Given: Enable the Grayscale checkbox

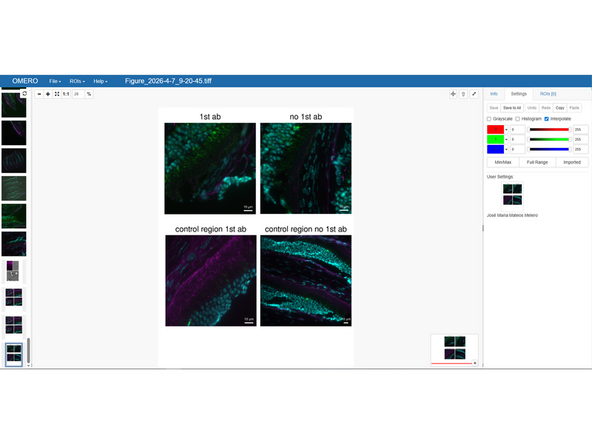Looking at the screenshot, I should pos(489,119).
